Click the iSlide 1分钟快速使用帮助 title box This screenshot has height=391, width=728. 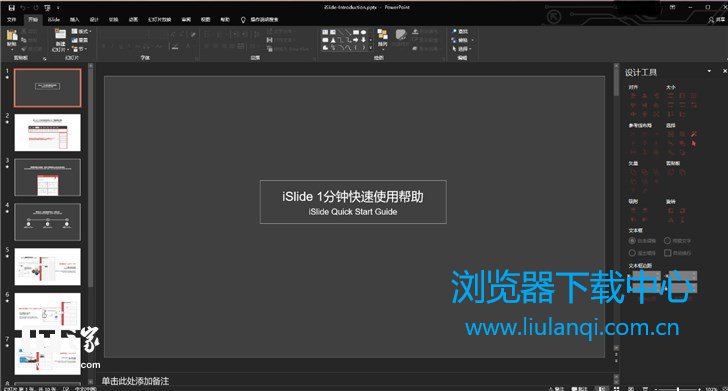tap(353, 202)
